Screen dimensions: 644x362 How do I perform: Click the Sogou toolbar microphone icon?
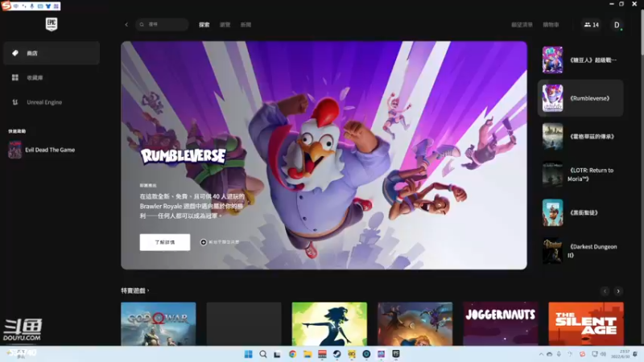pyautogui.click(x=32, y=6)
